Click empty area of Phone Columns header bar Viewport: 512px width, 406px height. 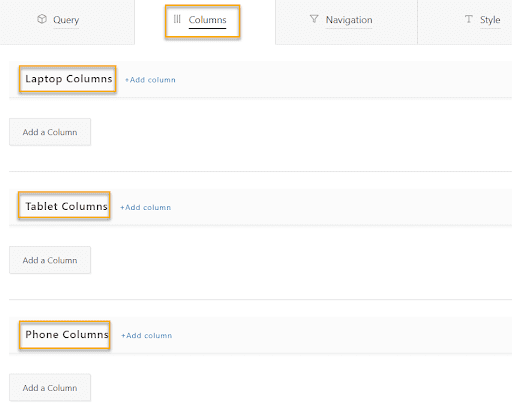click(343, 335)
